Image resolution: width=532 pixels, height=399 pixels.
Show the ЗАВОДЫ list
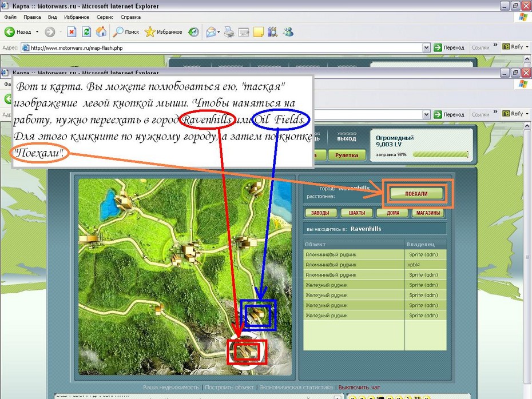click(x=320, y=213)
